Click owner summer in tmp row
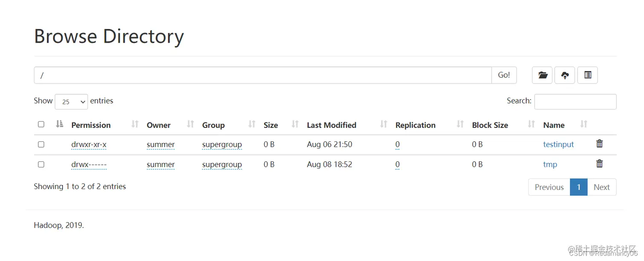The image size is (644, 261). [161, 164]
